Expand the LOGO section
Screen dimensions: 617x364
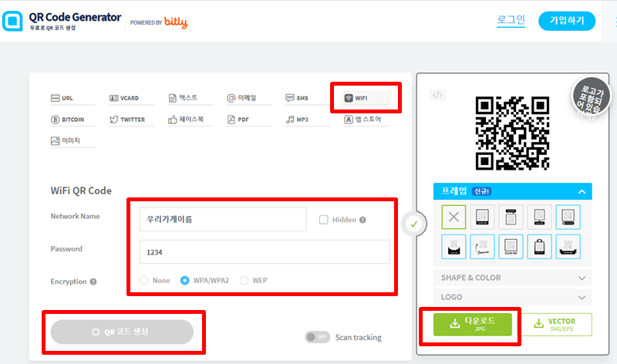pyautogui.click(x=513, y=297)
